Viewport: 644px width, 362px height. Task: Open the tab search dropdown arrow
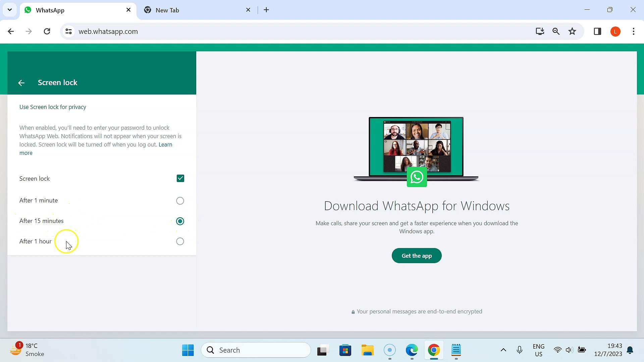coord(10,10)
